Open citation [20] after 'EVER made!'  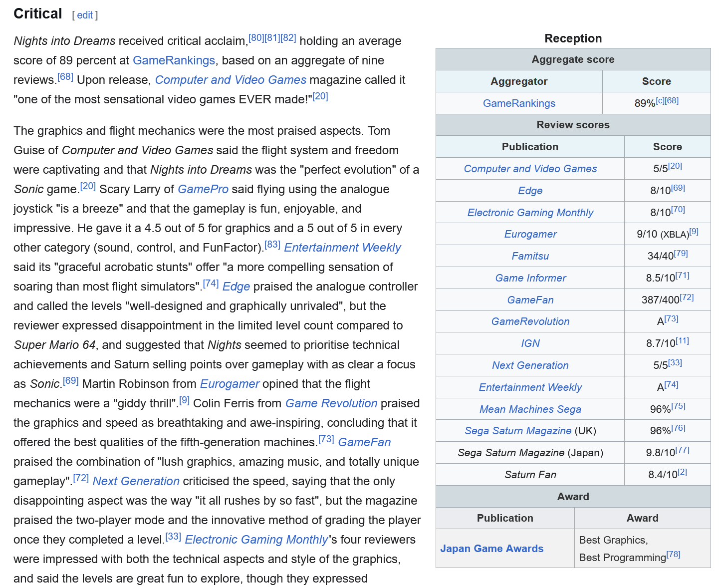(320, 96)
